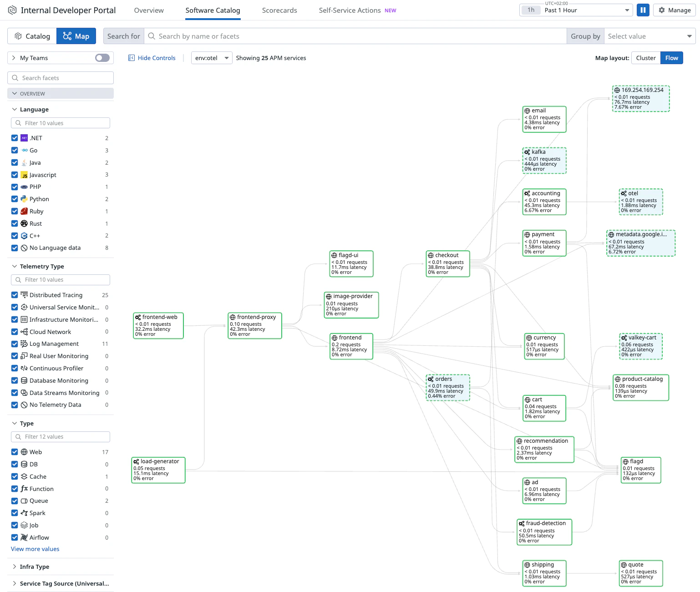Click the Log Management icon
This screenshot has width=700, height=592.
click(x=25, y=344)
